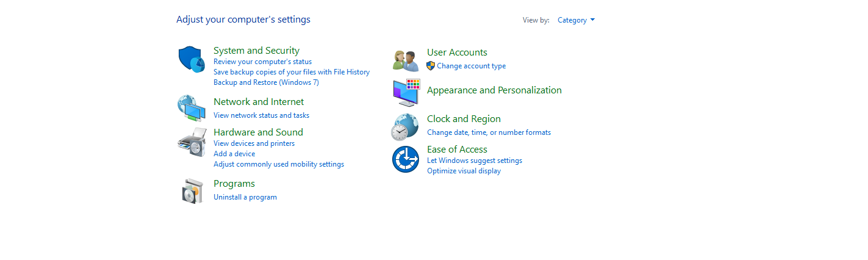The width and height of the screenshot is (868, 260).
Task: Click the Add a device link
Action: (x=234, y=154)
